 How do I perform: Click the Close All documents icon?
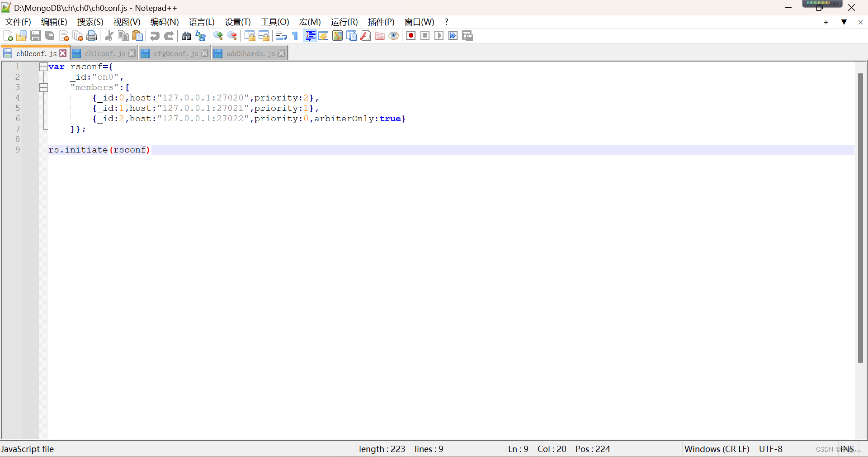[x=78, y=36]
